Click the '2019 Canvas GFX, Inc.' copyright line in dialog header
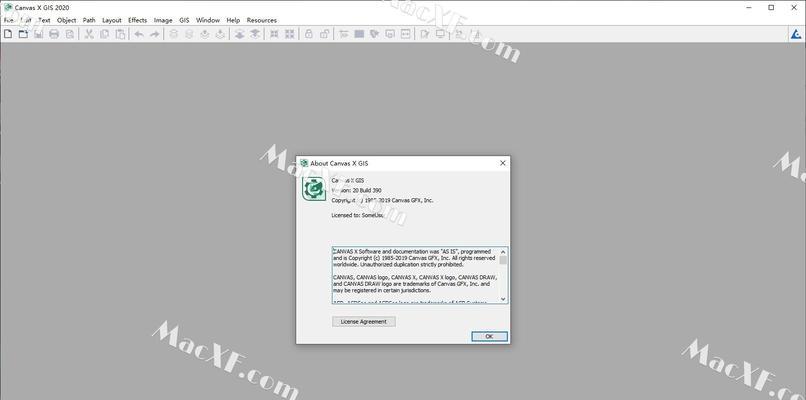806x400 pixels. (x=382, y=200)
